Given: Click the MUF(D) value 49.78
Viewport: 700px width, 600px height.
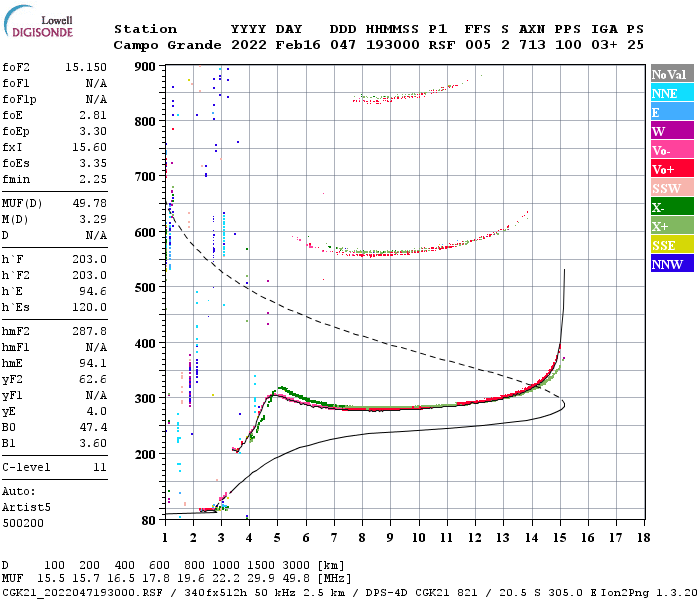Looking at the screenshot, I should (x=89, y=203).
